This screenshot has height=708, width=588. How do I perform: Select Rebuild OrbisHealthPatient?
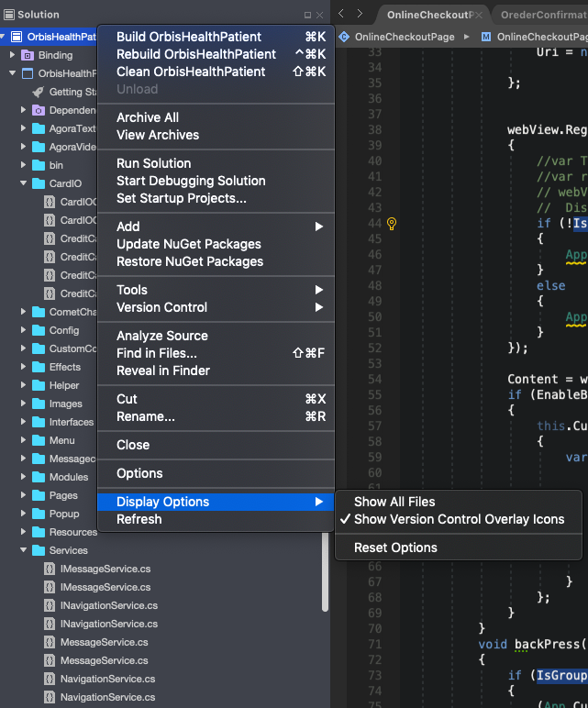[x=216, y=54]
